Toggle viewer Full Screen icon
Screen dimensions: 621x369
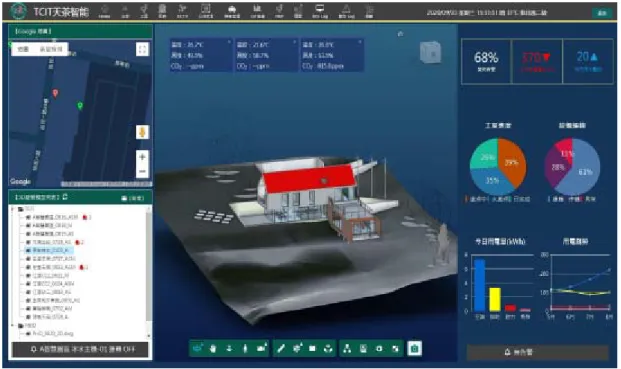pyautogui.click(x=395, y=348)
